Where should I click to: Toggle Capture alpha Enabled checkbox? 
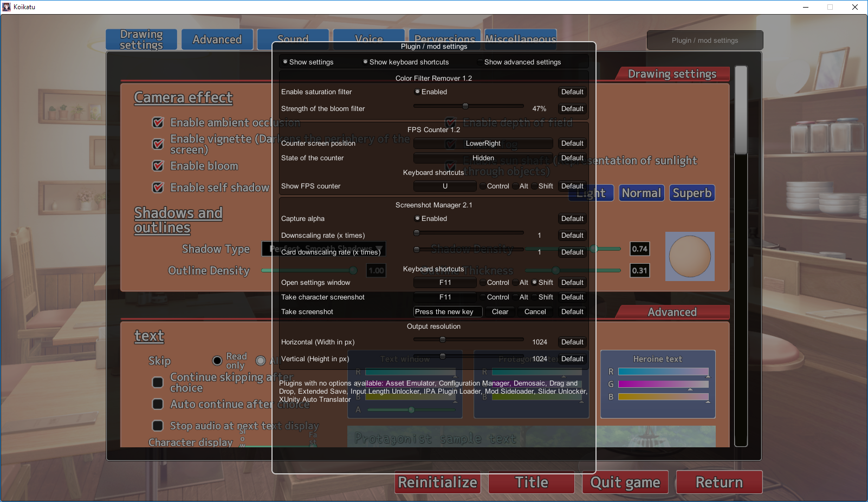431,219
